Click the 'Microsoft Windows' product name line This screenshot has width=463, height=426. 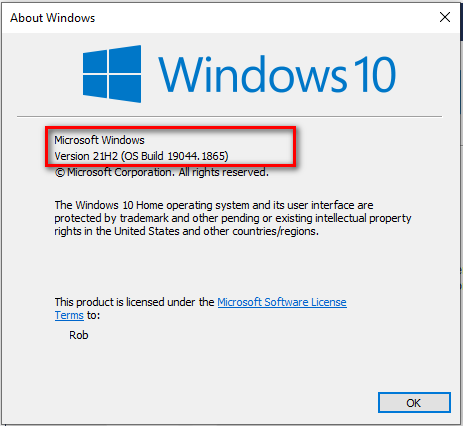(x=99, y=140)
